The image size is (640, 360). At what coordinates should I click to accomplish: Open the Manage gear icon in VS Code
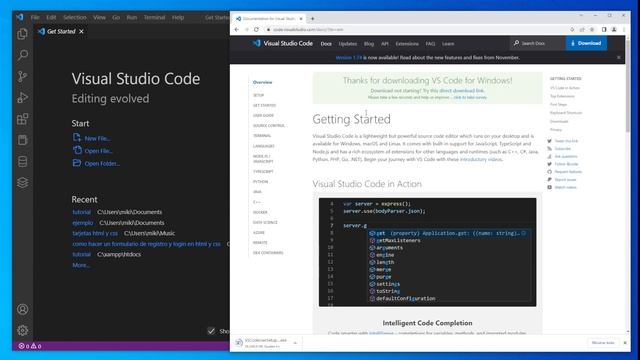coord(22,330)
